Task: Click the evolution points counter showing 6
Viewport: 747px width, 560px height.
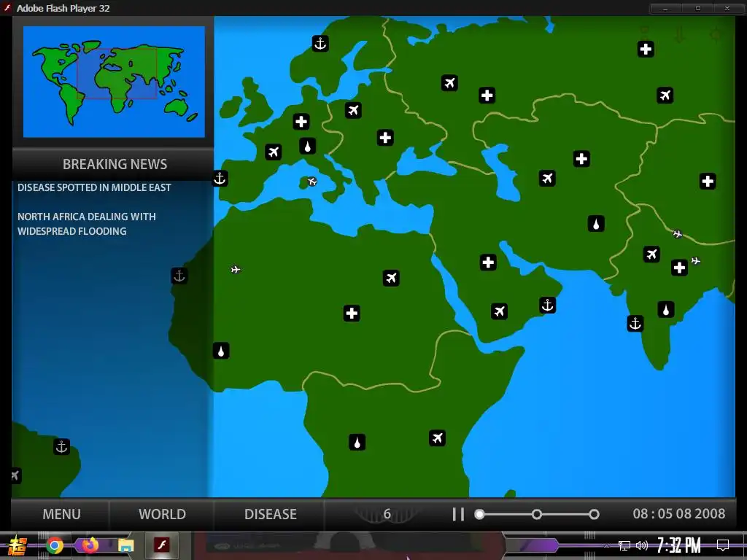Action: [x=387, y=514]
